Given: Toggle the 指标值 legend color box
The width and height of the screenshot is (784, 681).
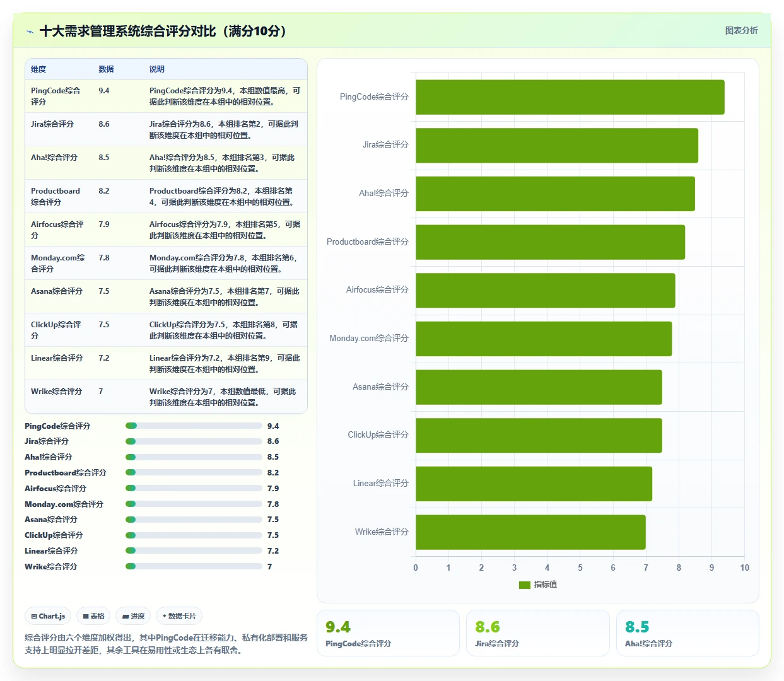Looking at the screenshot, I should click(x=524, y=585).
